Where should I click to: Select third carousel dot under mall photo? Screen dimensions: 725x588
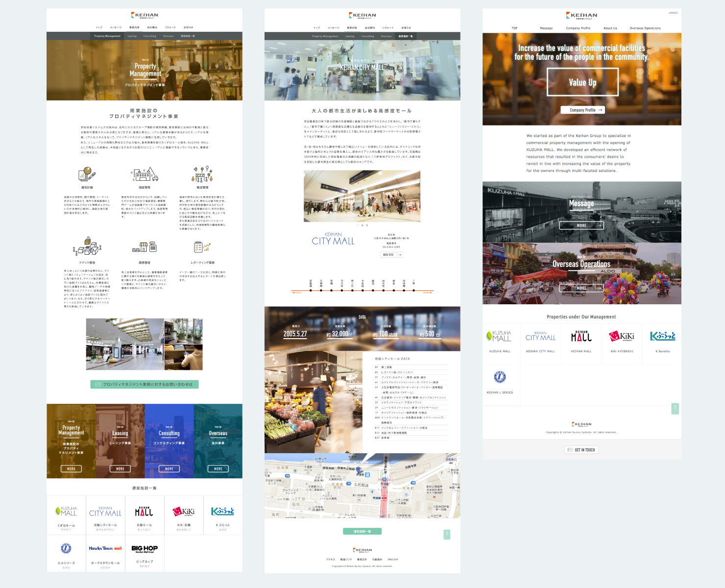(367, 225)
